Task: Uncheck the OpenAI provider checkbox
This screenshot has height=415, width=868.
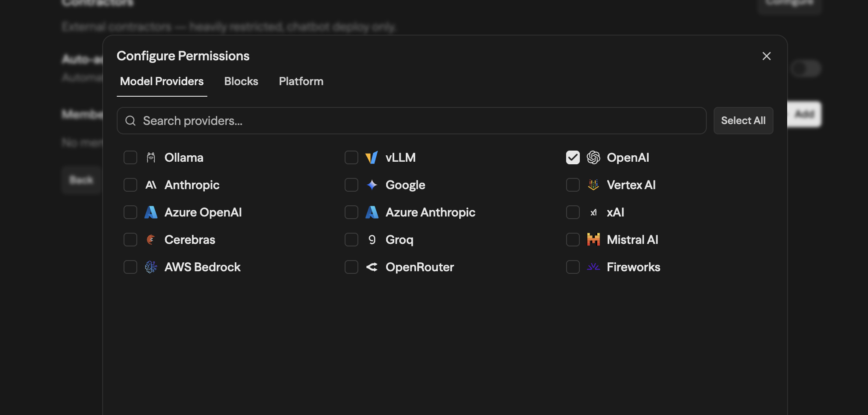Action: (x=573, y=157)
